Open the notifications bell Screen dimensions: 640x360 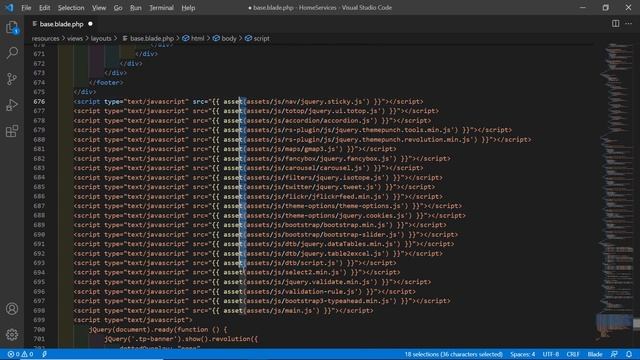629,354
